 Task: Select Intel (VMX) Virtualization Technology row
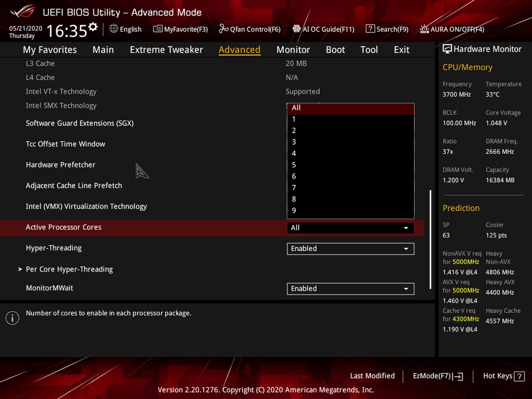click(x=86, y=207)
